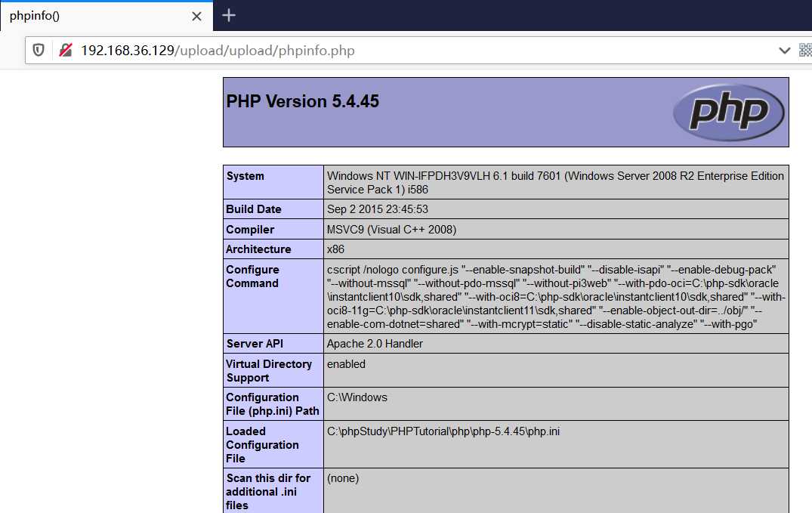
Task: Select the phpinfo() browser tab
Action: click(107, 16)
